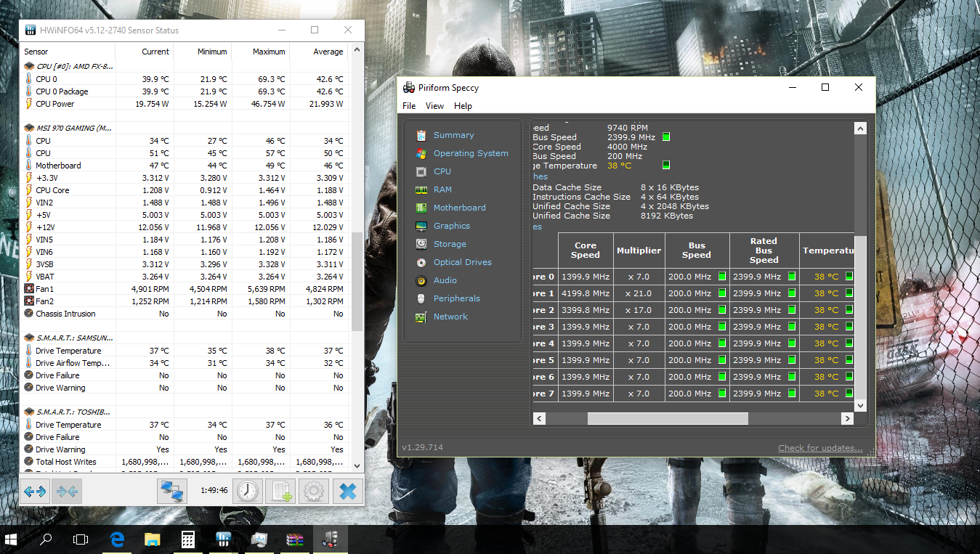Viewport: 980px width, 554px height.
Task: Click the Sensor column header in HWiNFO
Action: (68, 52)
